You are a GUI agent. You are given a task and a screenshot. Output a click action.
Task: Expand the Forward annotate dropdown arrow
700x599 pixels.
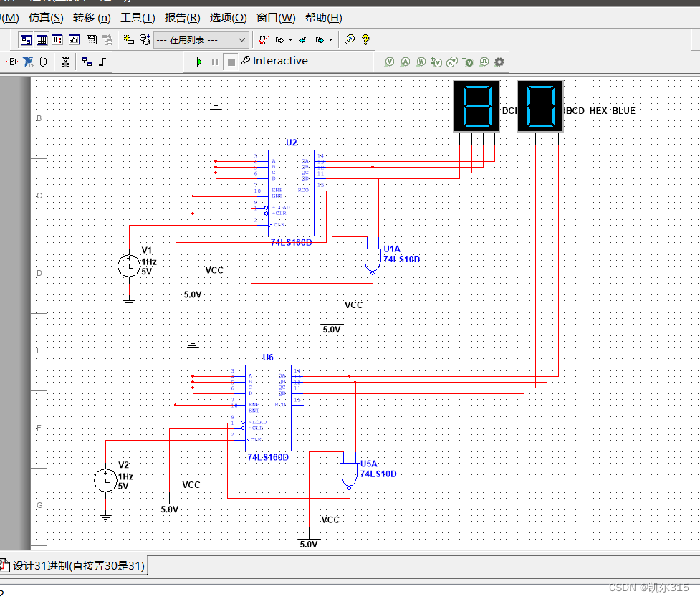tap(331, 39)
